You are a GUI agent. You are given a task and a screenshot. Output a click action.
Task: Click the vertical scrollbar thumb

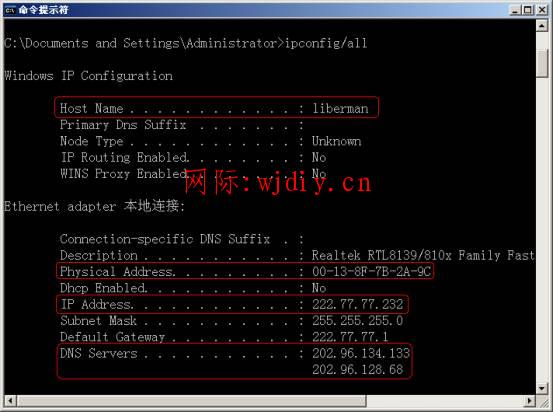tap(542, 63)
